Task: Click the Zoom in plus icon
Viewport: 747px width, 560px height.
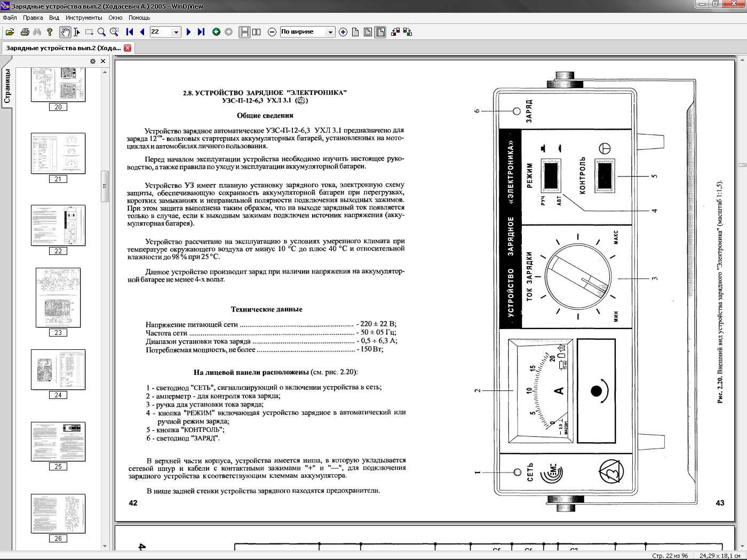Action: point(343,32)
